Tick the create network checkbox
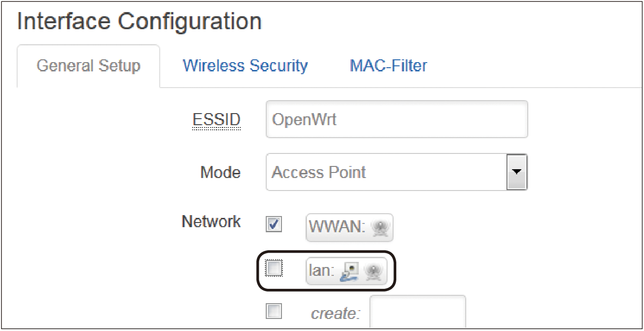This screenshot has height=331, width=644. [x=274, y=311]
